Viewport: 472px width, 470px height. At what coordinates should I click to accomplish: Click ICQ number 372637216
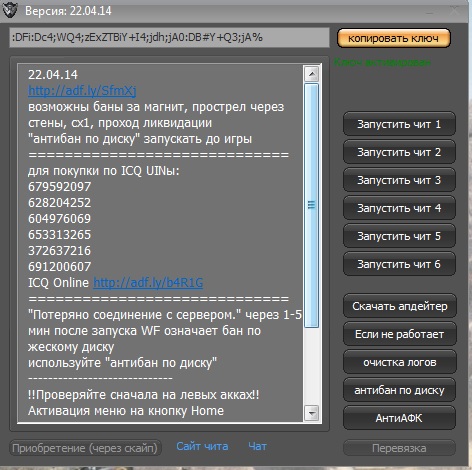point(59,251)
